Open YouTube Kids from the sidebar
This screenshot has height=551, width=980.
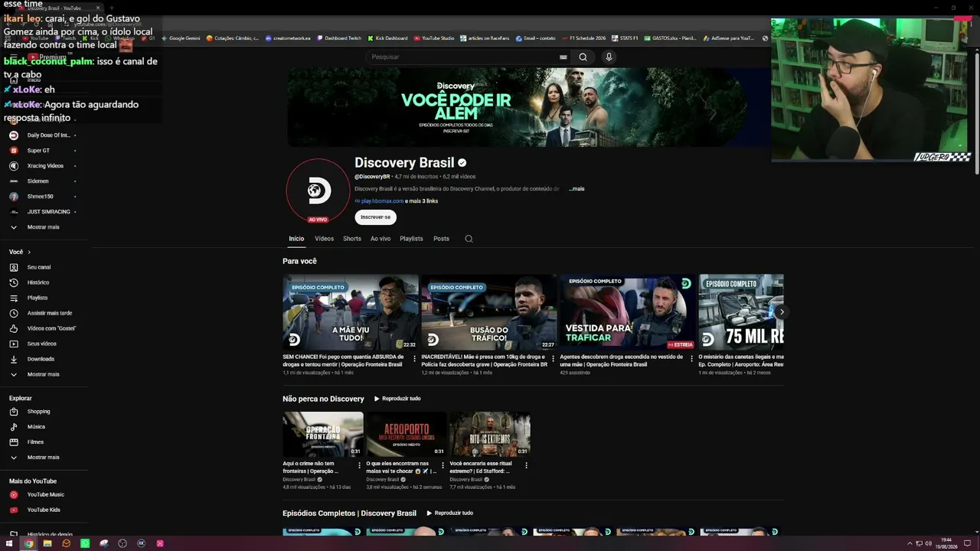tap(43, 510)
